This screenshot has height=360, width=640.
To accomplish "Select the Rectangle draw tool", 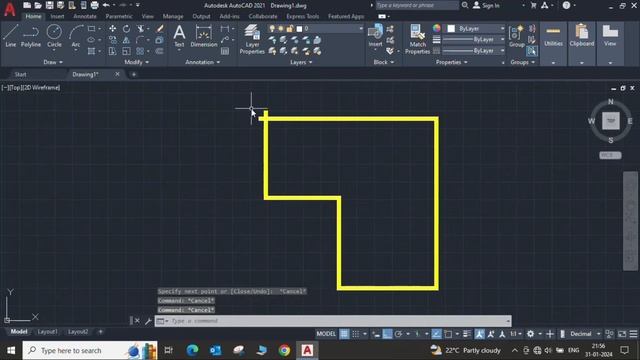I will coord(91,29).
